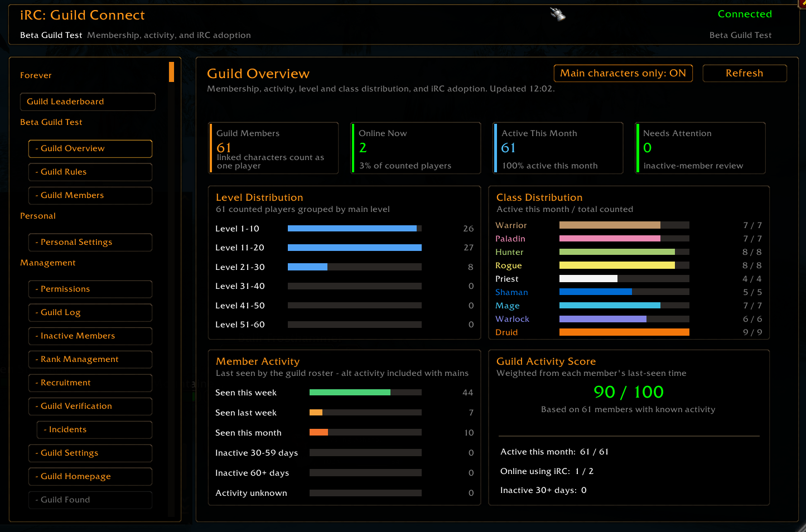Click the Needs Attention card
This screenshot has height=532, width=806.
tap(700, 148)
